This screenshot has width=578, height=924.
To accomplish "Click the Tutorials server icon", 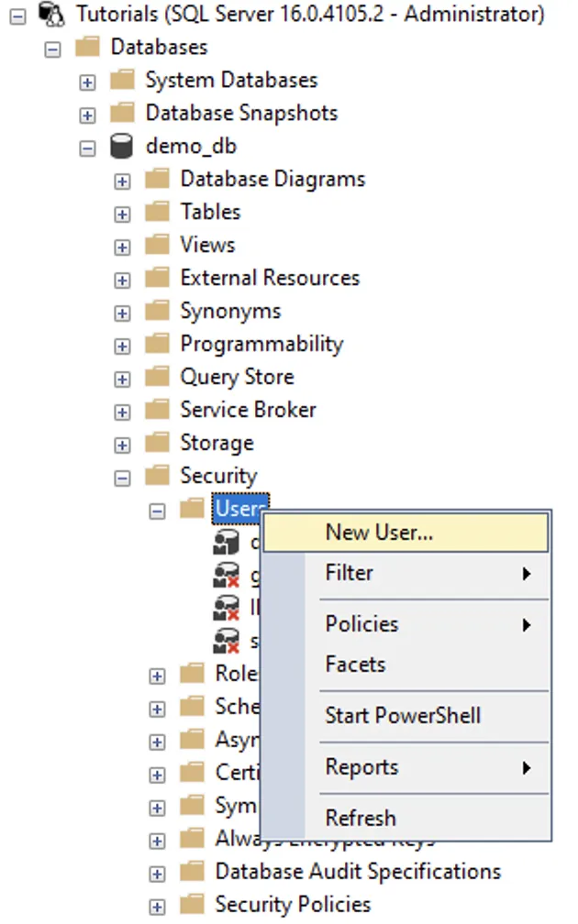I will coord(51,14).
